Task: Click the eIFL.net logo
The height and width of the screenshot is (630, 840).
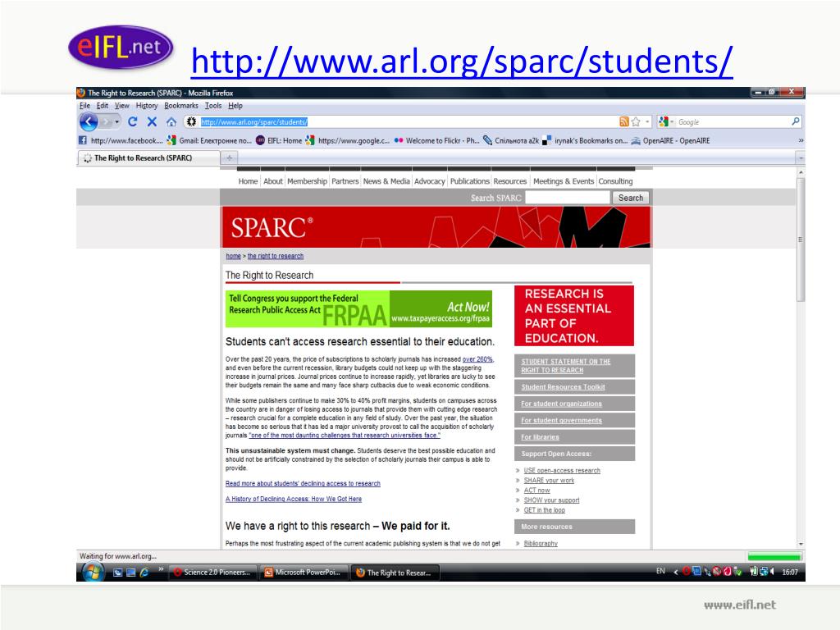Action: pos(121,47)
